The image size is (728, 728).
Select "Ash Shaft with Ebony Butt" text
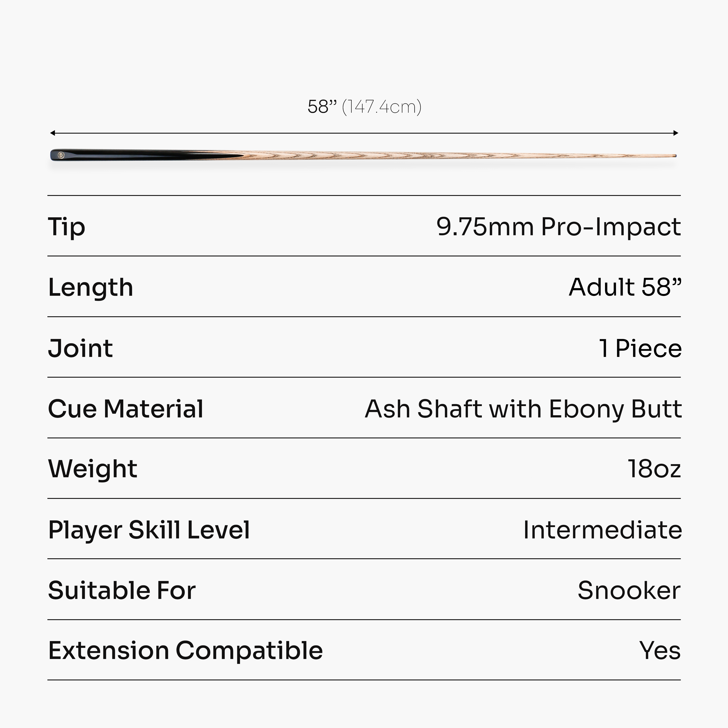523,409
